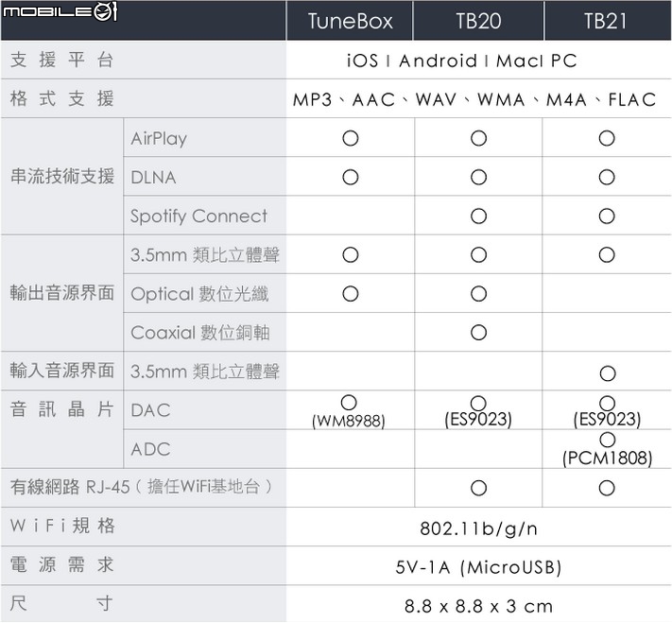
Task: Select the TB21 column header
Action: [607, 21]
